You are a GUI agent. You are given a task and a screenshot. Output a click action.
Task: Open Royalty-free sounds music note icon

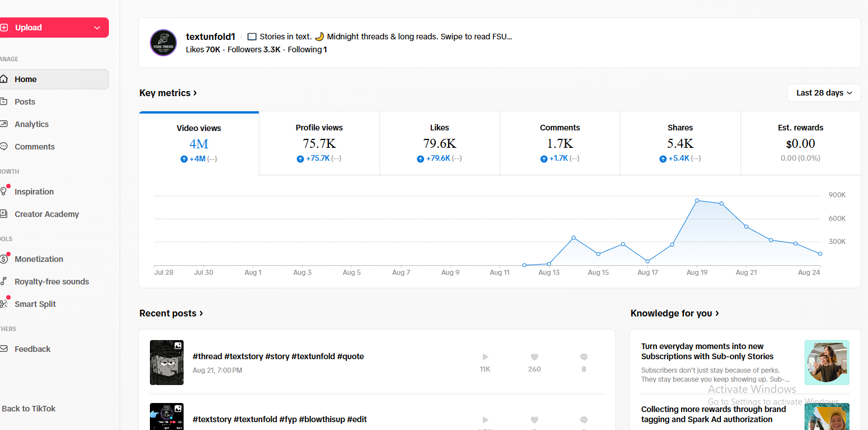[x=3, y=282]
